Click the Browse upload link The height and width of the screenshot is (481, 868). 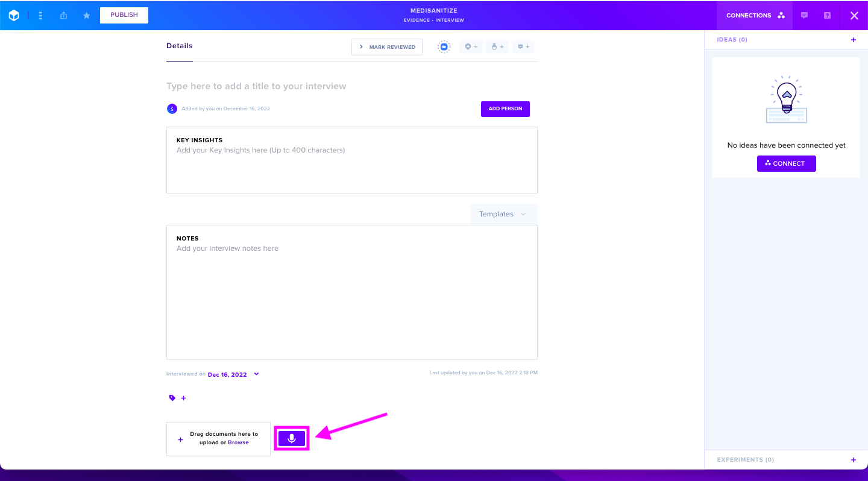tap(238, 442)
